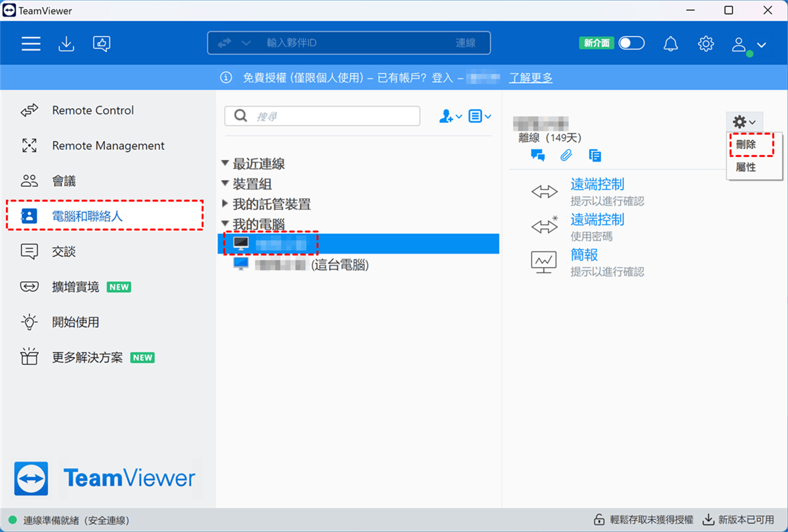Screen dimensions: 788x532
Task: Click the 離線 (149天) status text
Action: pos(550,138)
